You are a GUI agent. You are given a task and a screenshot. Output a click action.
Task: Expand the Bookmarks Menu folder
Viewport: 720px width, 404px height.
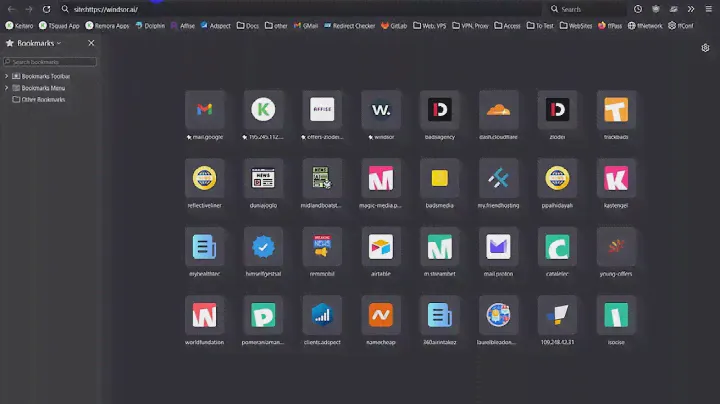point(7,88)
